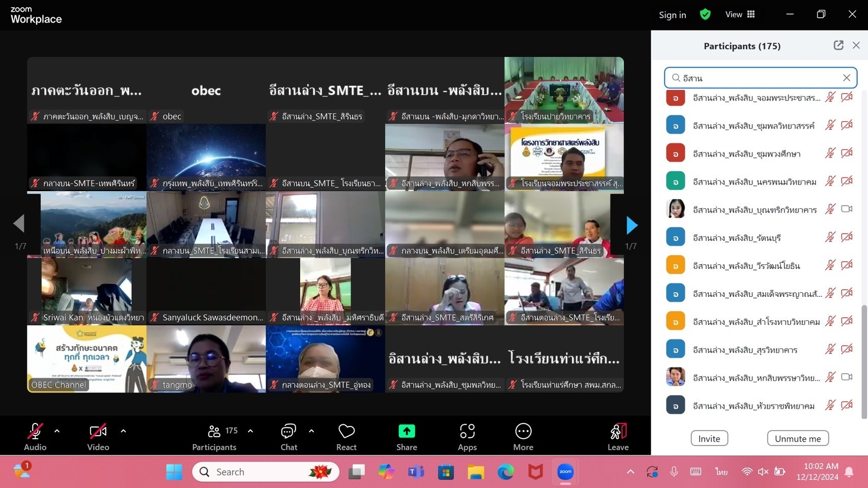Open the Apps menu

pyautogui.click(x=467, y=437)
